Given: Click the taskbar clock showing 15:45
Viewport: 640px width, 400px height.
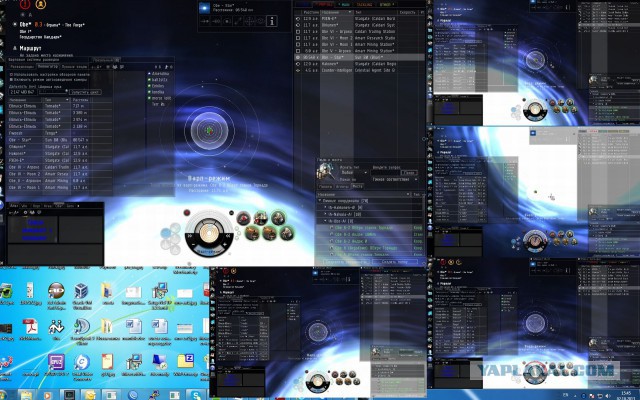Looking at the screenshot, I should 626,395.
